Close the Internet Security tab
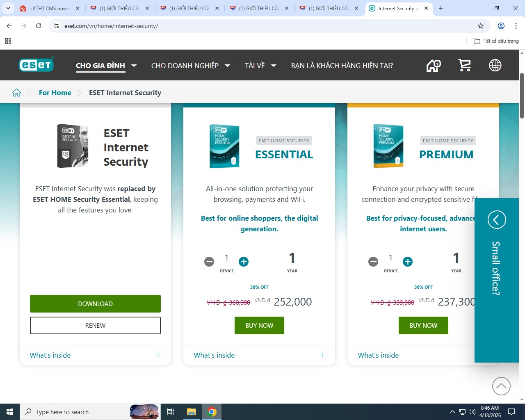This screenshot has height=420, width=525. click(x=426, y=8)
